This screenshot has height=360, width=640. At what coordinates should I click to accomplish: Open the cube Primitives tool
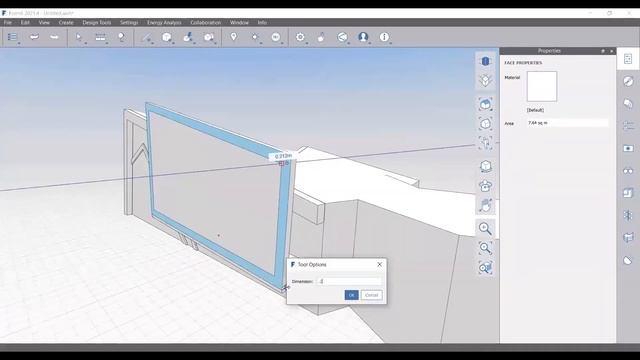(x=167, y=37)
